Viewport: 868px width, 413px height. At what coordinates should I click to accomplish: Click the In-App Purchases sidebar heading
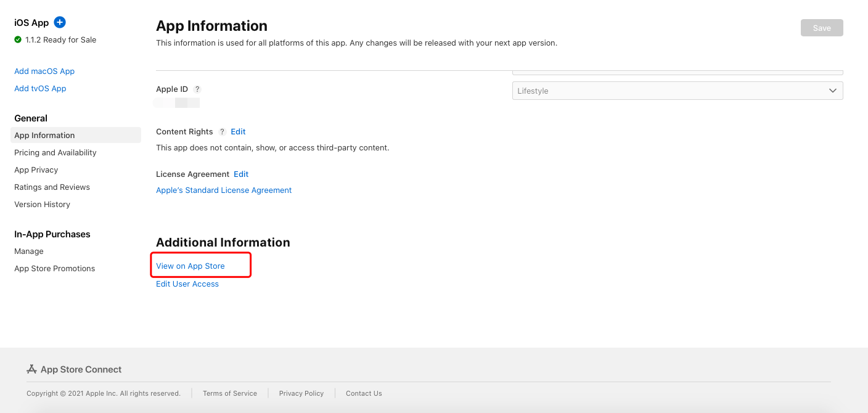coord(52,234)
